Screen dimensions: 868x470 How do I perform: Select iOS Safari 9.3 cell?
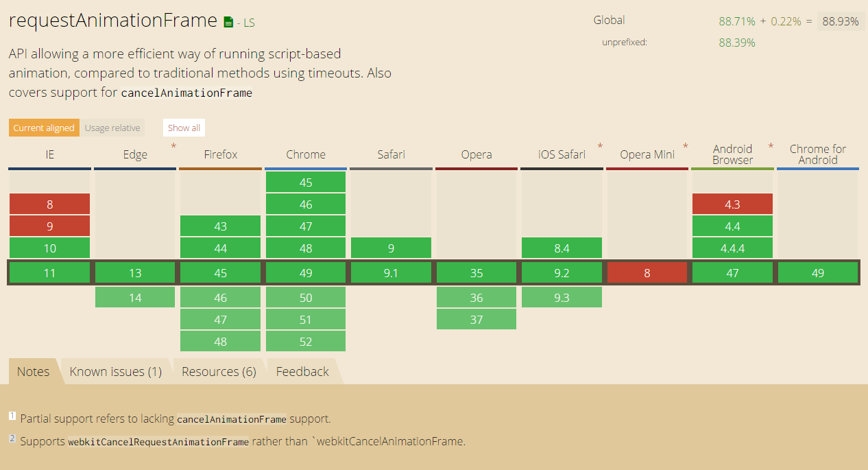(562, 298)
